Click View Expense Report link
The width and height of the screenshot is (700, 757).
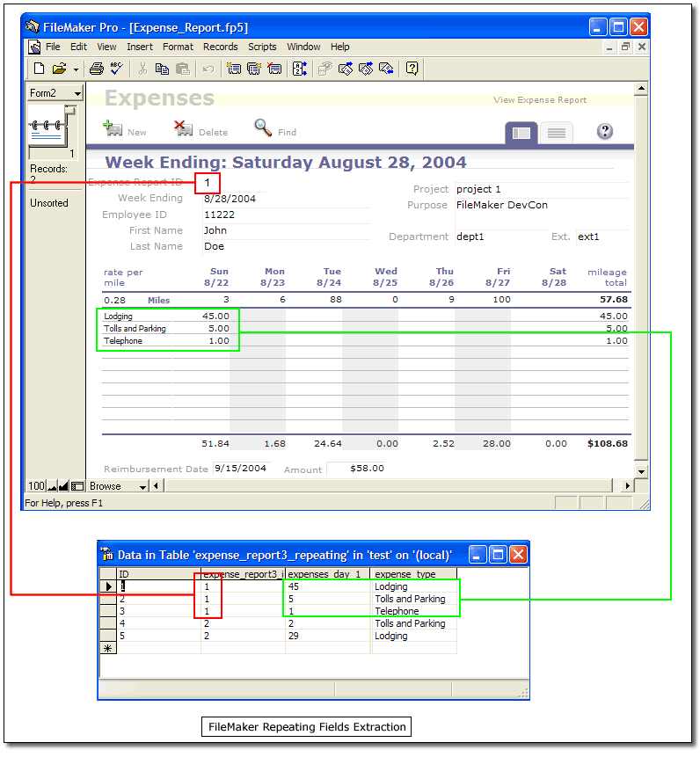click(539, 100)
